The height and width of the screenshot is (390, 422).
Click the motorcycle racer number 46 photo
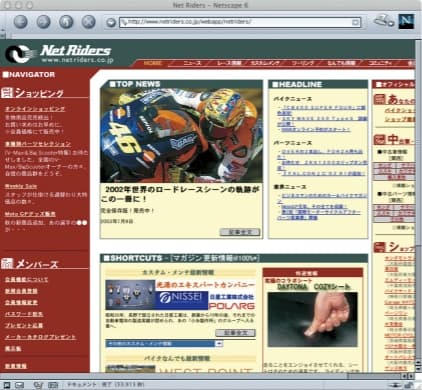tap(181, 135)
